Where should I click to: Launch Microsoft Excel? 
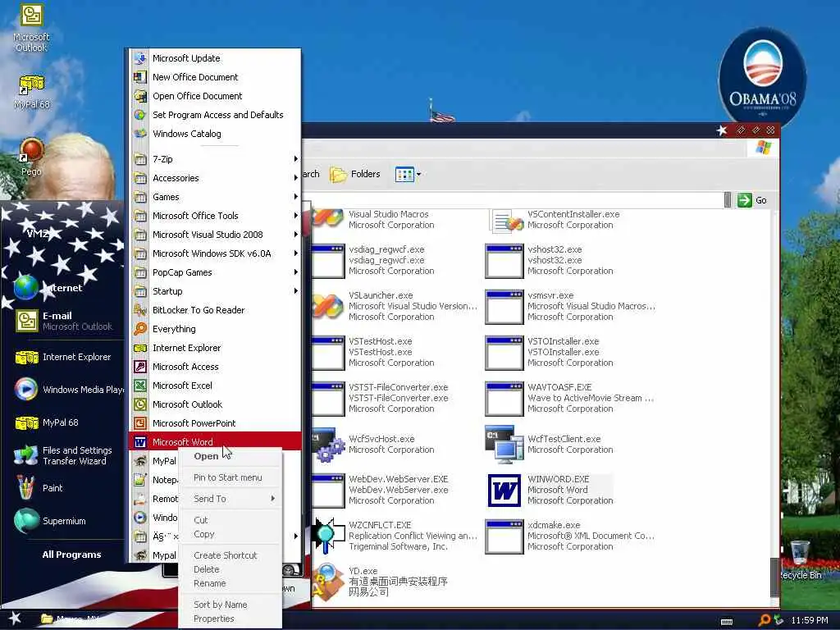tap(214, 386)
